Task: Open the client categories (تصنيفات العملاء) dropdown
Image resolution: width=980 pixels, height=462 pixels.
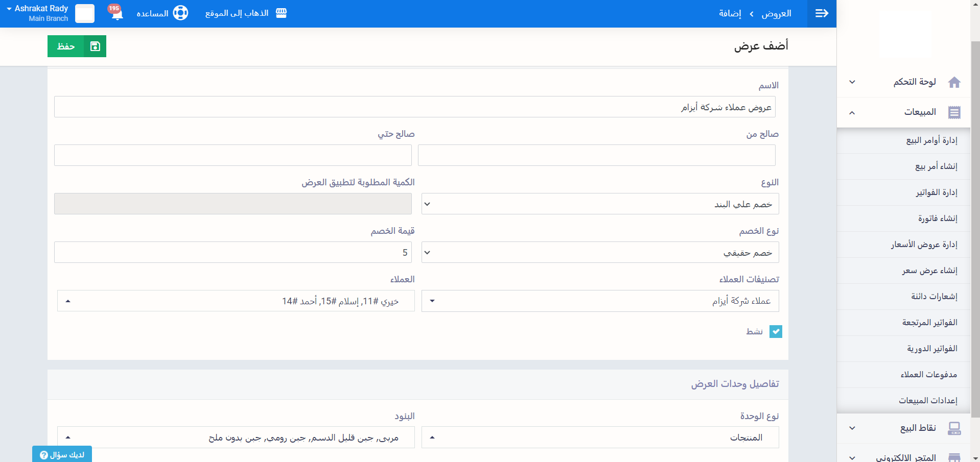Action: [x=600, y=301]
